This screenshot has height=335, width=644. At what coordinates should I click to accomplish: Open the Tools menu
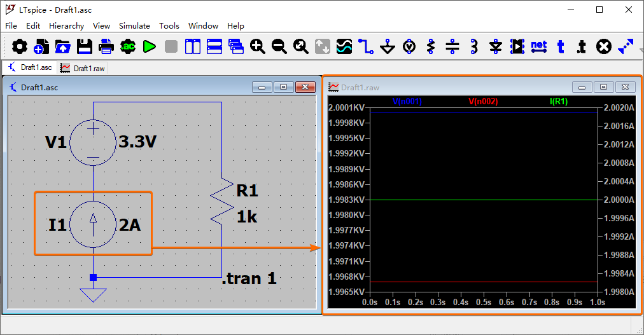click(x=169, y=26)
